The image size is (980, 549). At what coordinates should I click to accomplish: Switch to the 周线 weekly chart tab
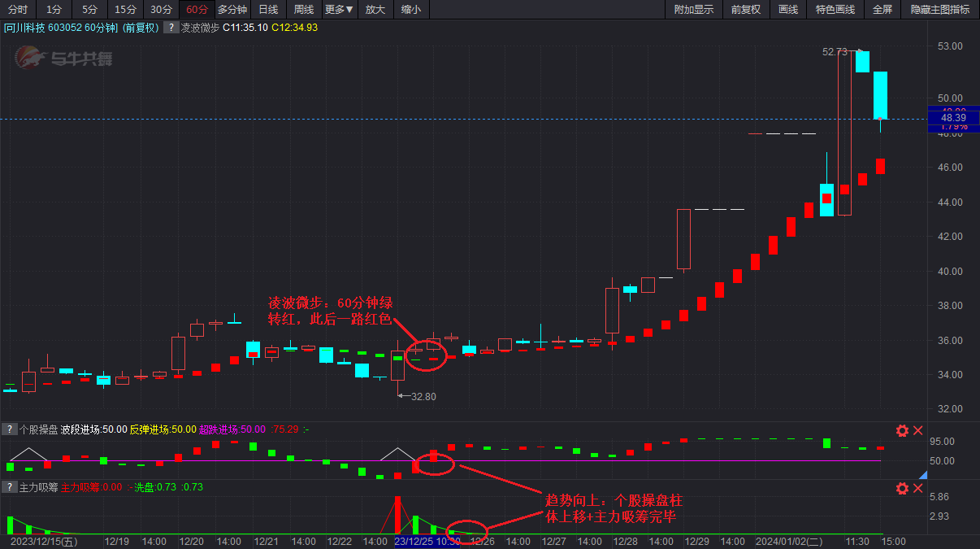(x=304, y=10)
